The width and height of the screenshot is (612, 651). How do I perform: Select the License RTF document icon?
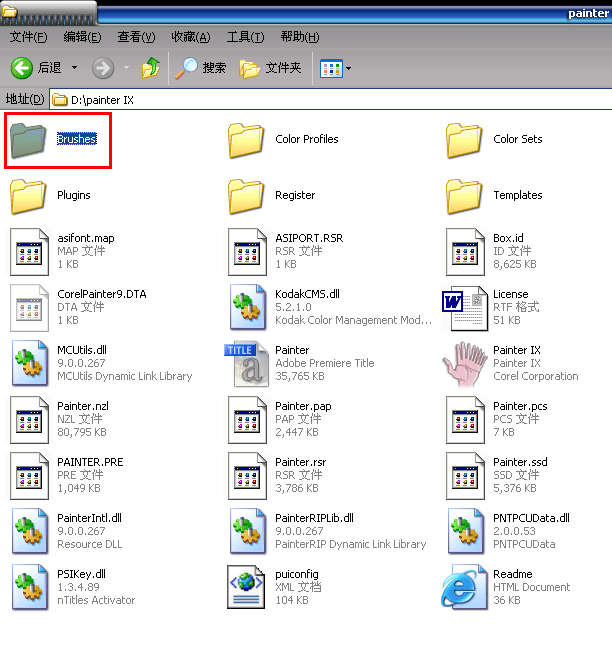[x=465, y=308]
